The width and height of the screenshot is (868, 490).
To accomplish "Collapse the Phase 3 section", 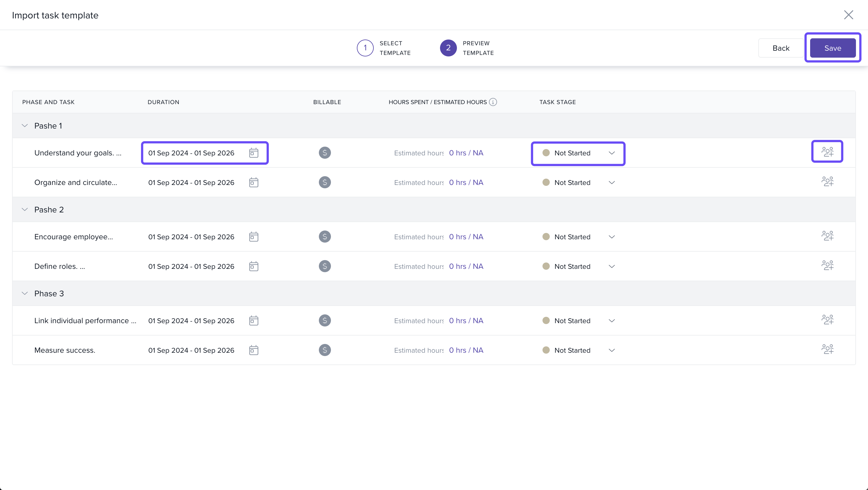I will click(25, 293).
